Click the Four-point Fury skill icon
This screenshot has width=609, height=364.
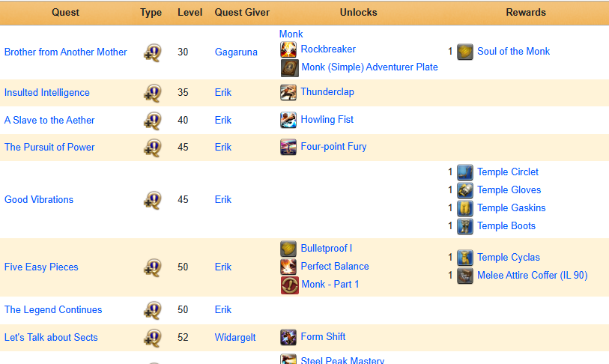click(288, 147)
